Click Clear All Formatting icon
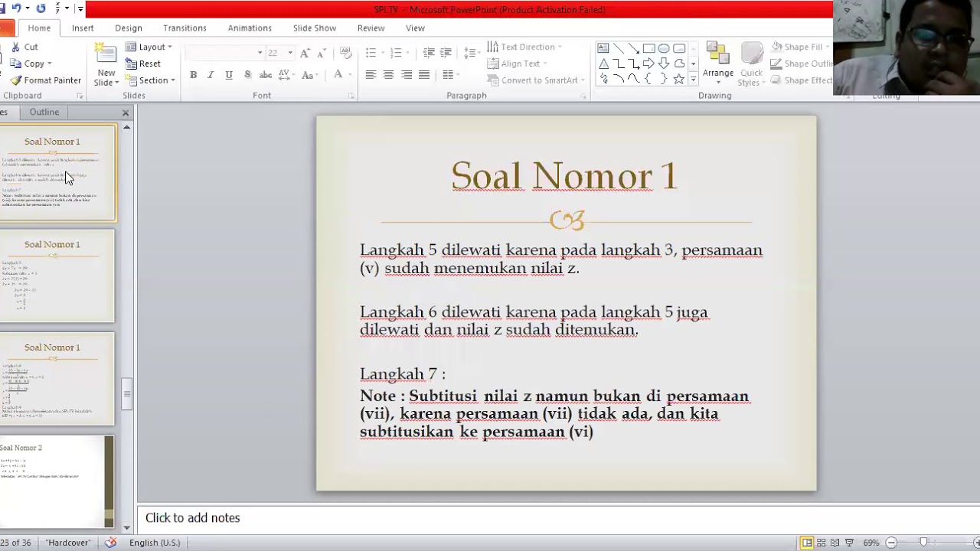Image resolution: width=980 pixels, height=551 pixels. pyautogui.click(x=345, y=53)
